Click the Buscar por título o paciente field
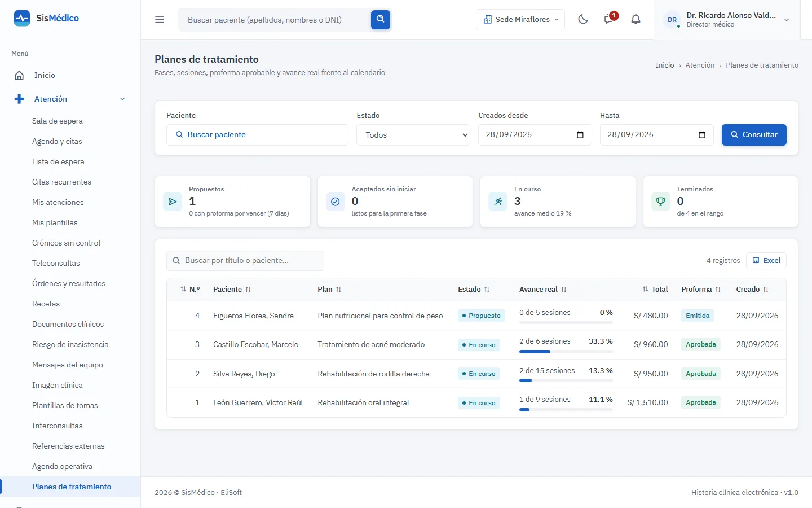 coord(245,261)
